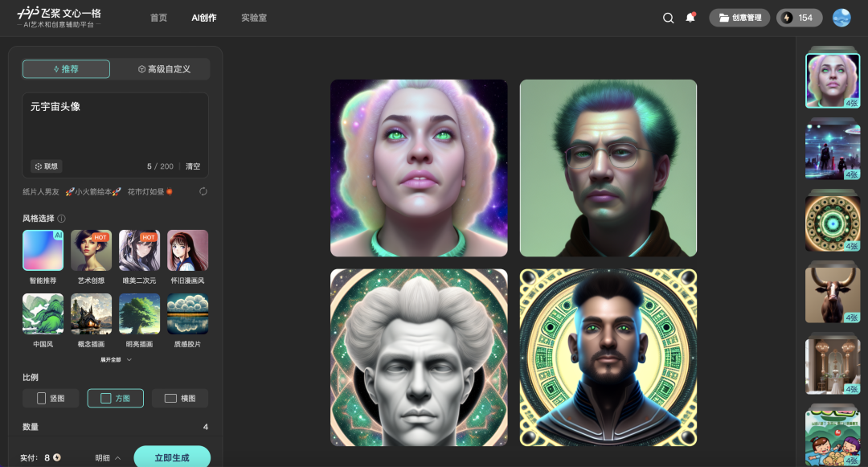The width and height of the screenshot is (868, 467).
Task: Select the 横图 landscape ratio option
Action: tap(179, 398)
